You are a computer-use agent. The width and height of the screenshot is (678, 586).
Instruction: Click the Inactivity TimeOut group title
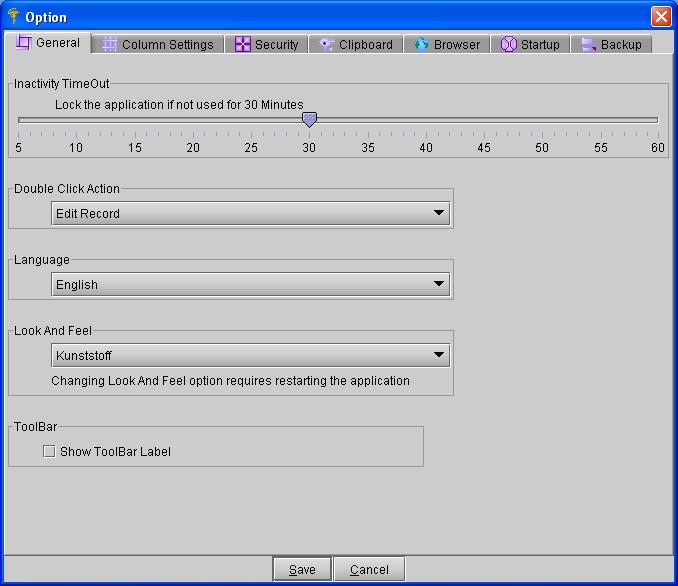click(61, 83)
